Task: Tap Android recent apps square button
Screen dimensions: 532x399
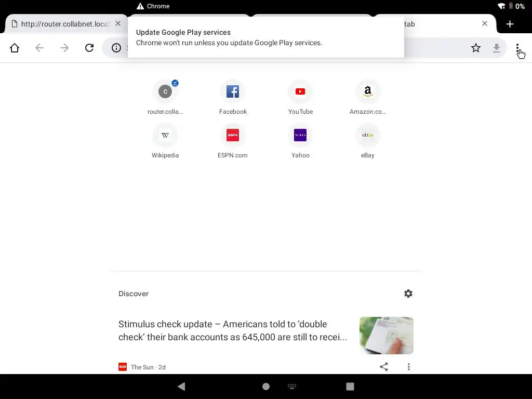Action: pyautogui.click(x=350, y=387)
